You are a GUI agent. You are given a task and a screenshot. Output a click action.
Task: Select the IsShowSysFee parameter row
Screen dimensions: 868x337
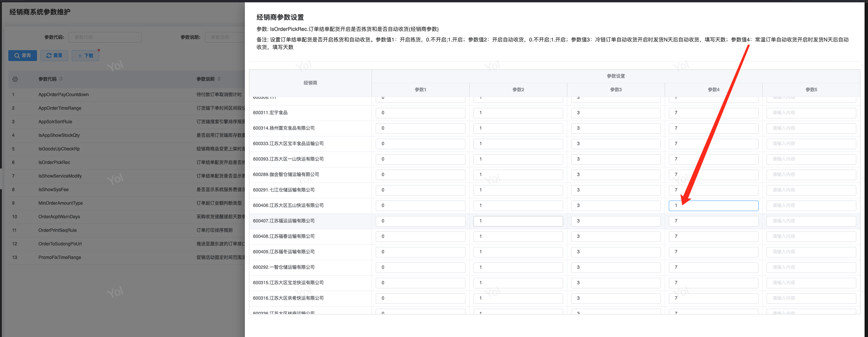click(x=127, y=190)
